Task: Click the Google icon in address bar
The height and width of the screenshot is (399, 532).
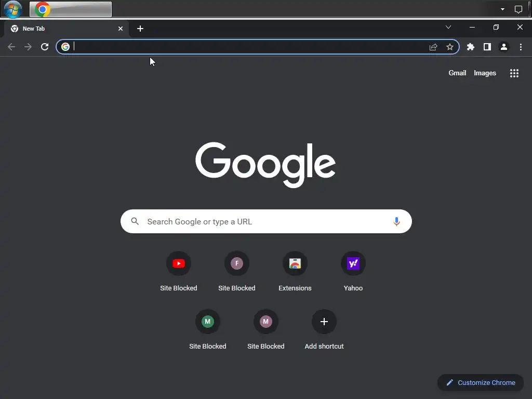Action: [x=65, y=47]
